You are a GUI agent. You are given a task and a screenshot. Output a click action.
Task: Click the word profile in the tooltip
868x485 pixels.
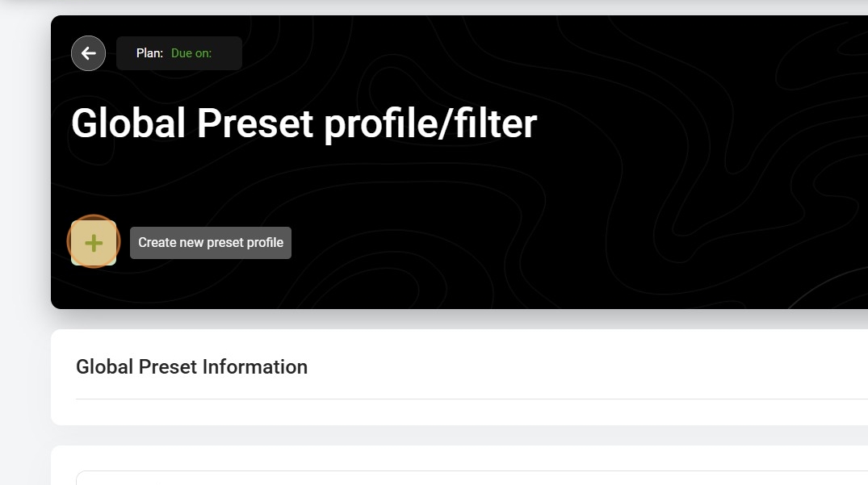265,243
